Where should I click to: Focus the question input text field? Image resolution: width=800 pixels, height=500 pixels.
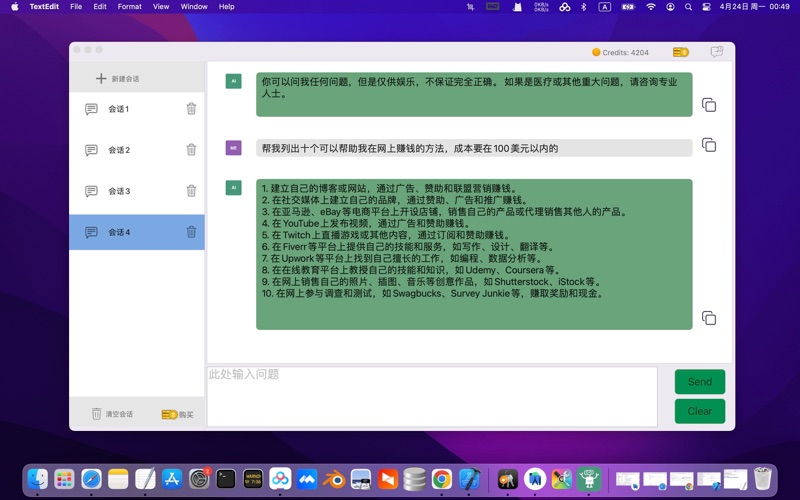coord(432,396)
